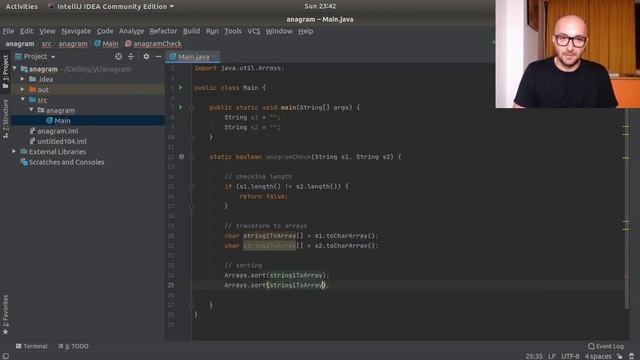Open the 2: Favorites tool window tab
This screenshot has height=360, width=640.
click(5, 314)
